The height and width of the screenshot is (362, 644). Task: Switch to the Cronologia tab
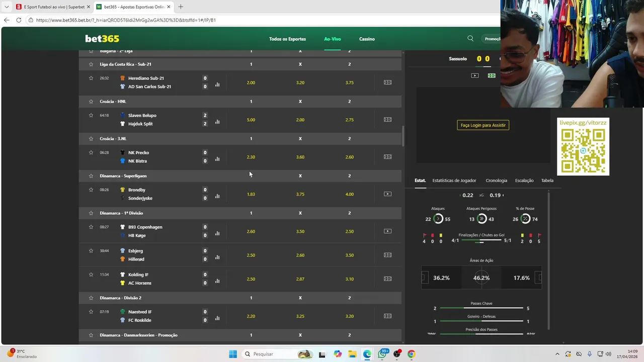497,180
